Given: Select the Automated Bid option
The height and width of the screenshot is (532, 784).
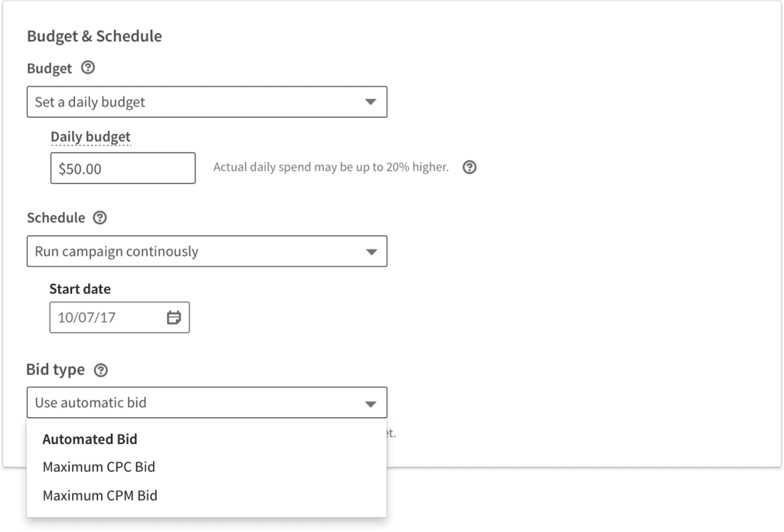Looking at the screenshot, I should pyautogui.click(x=90, y=439).
